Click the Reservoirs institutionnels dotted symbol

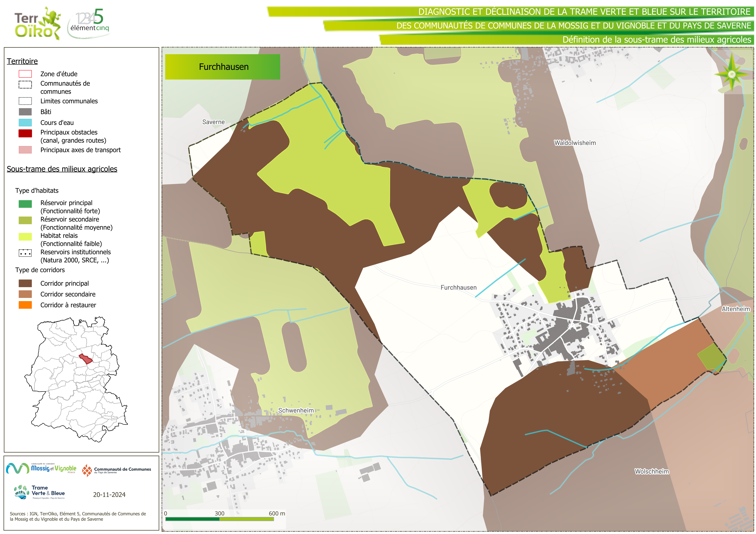25,253
